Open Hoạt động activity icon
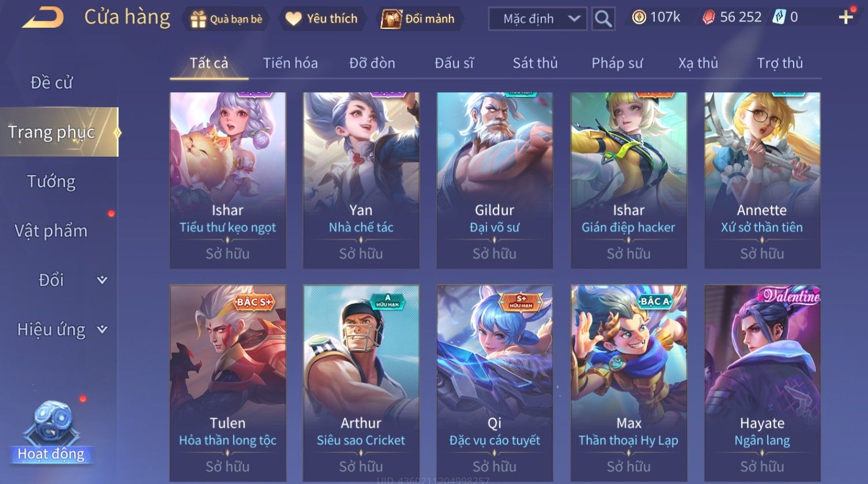 [x=51, y=433]
